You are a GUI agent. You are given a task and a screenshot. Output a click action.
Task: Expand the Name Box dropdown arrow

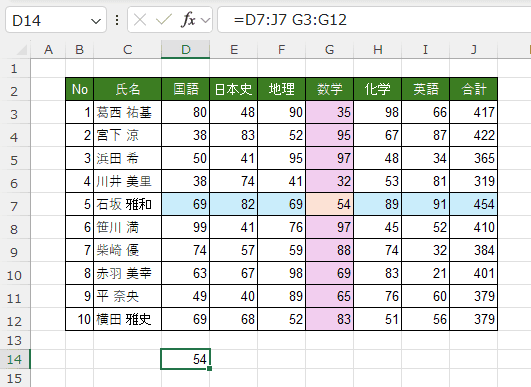96,21
